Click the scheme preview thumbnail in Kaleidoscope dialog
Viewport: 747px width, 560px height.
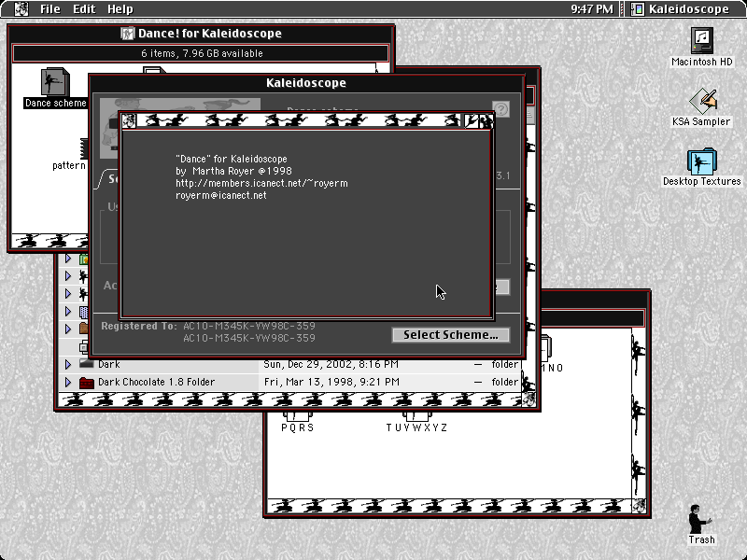180,105
